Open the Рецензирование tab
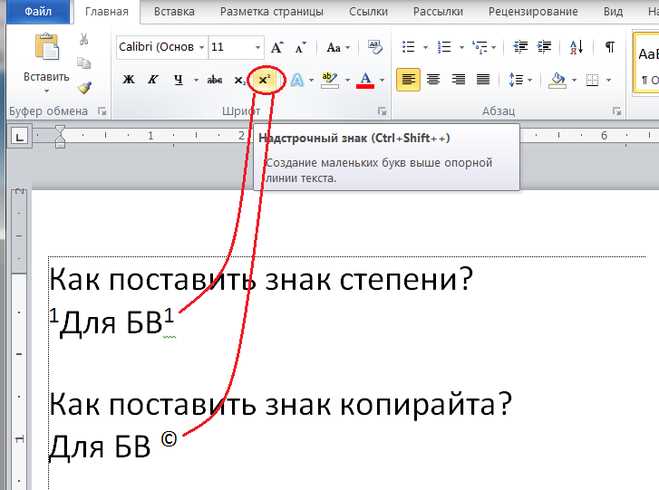659x490 pixels. click(x=533, y=12)
